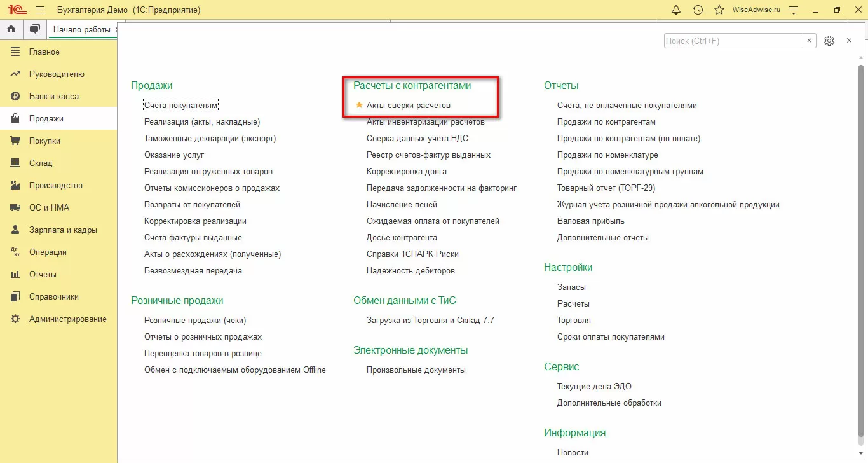The height and width of the screenshot is (463, 868).
Task: Open Запасы settings
Action: (x=571, y=287)
